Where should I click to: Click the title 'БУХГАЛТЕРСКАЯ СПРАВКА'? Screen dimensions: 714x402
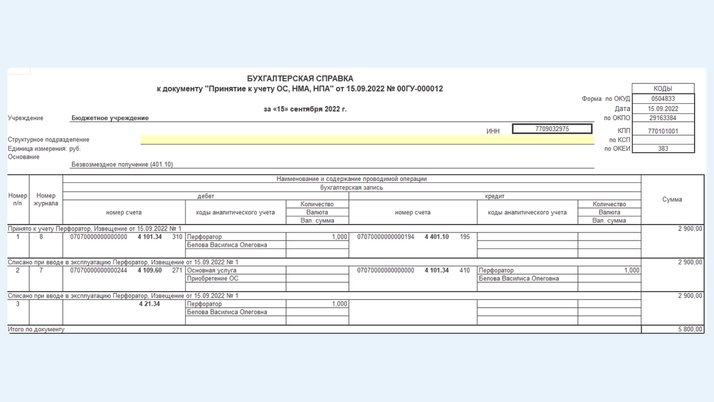tap(300, 79)
